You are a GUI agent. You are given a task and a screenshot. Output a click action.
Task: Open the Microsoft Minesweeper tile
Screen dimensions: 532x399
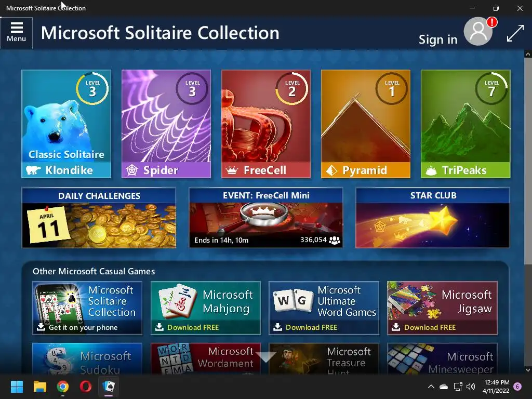click(443, 359)
